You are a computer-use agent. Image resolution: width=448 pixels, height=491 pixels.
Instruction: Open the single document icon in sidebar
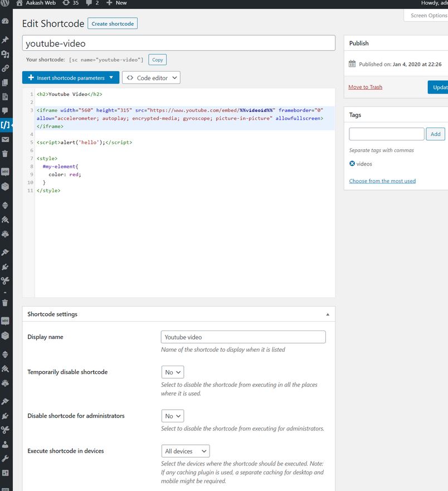coord(6,97)
